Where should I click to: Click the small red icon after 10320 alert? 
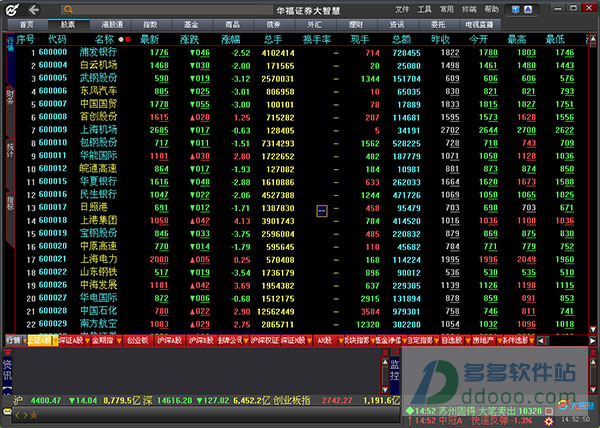tap(549, 411)
